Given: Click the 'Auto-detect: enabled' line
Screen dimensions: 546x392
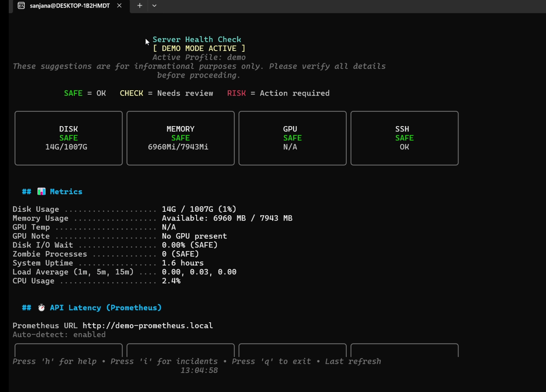Looking at the screenshot, I should coord(59,334).
